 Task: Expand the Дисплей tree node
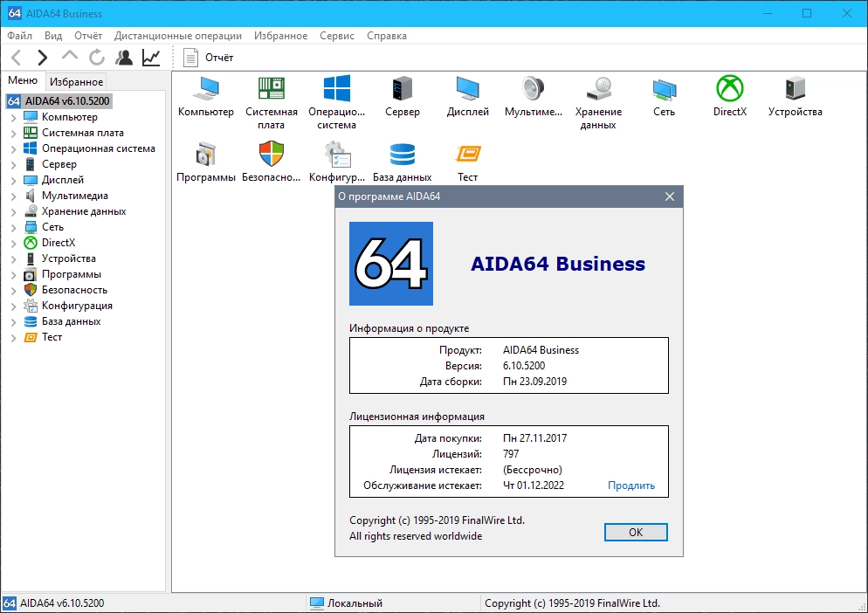pos(14,180)
